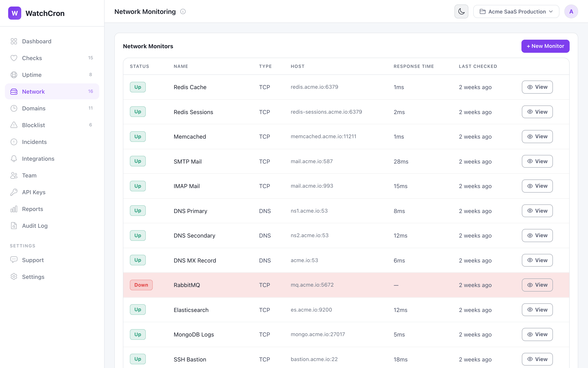Click the LAST CHECKED column header
The height and width of the screenshot is (368, 588).
pyautogui.click(x=478, y=66)
